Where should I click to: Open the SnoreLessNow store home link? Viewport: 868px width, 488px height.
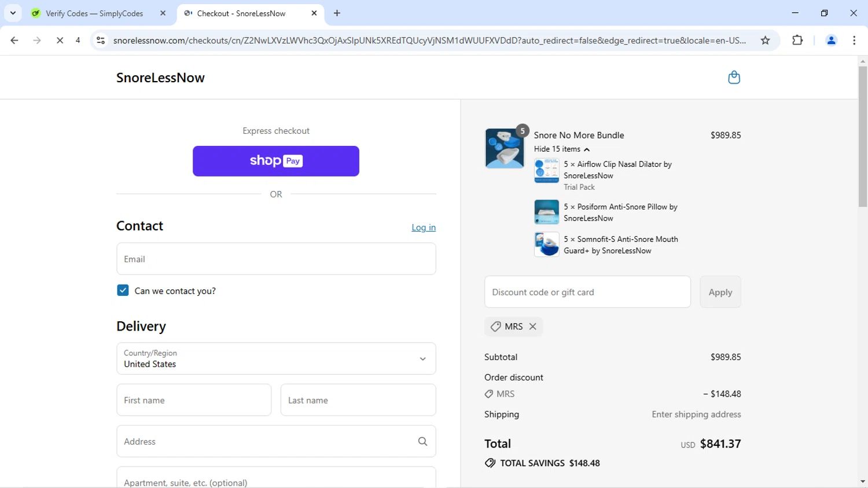point(160,78)
